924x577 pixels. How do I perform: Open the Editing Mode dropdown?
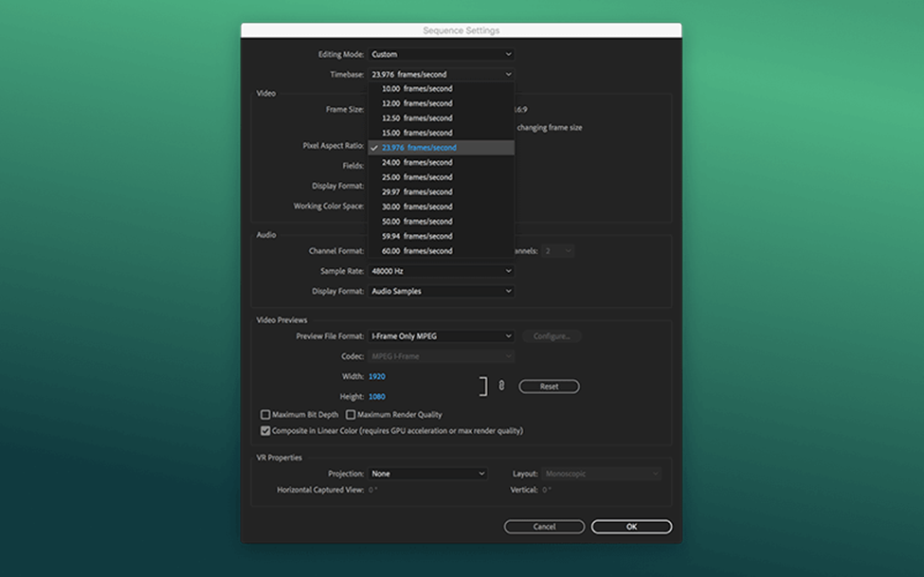click(x=442, y=54)
